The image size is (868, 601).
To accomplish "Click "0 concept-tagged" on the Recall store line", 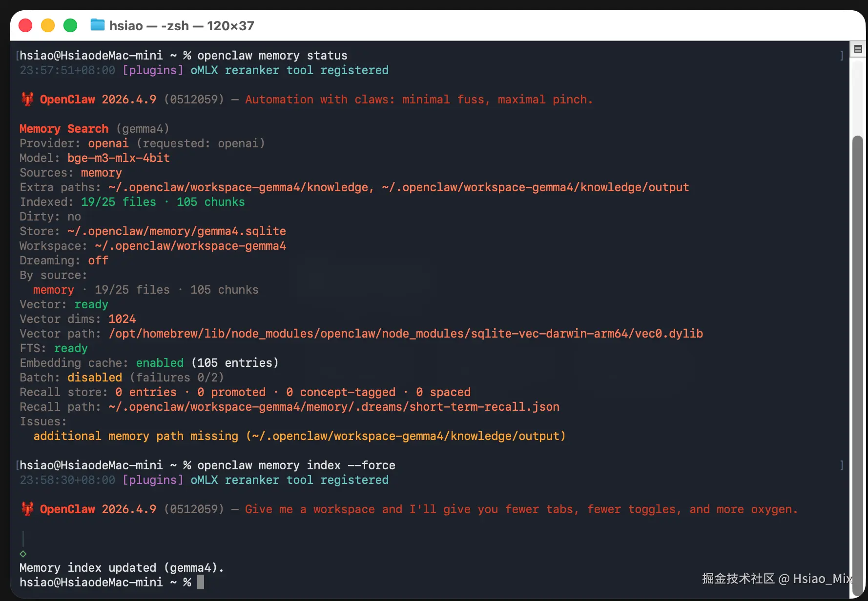I will (341, 392).
